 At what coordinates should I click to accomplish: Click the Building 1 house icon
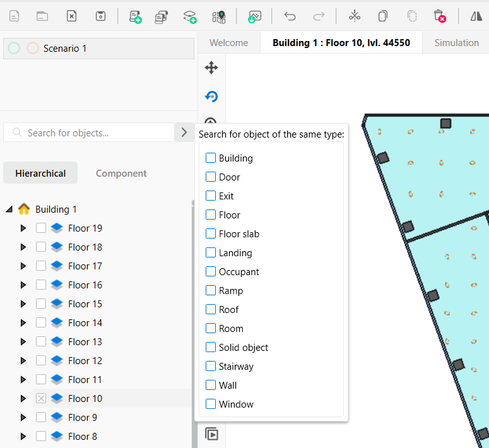tap(24, 209)
